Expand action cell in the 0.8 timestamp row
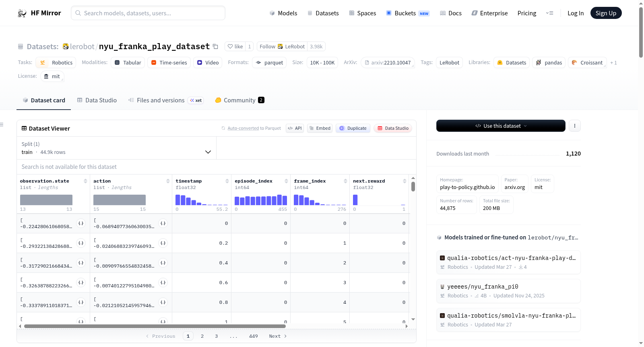The height and width of the screenshot is (347, 644). pyautogui.click(x=163, y=302)
